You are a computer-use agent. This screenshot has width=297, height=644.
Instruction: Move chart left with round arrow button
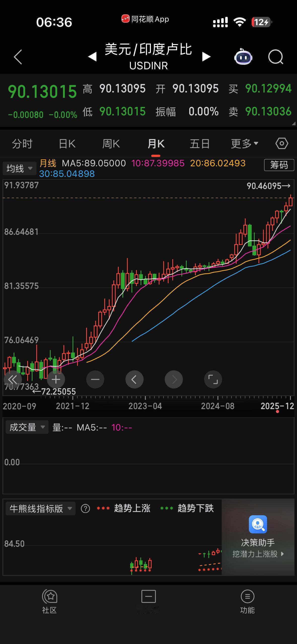tap(135, 379)
